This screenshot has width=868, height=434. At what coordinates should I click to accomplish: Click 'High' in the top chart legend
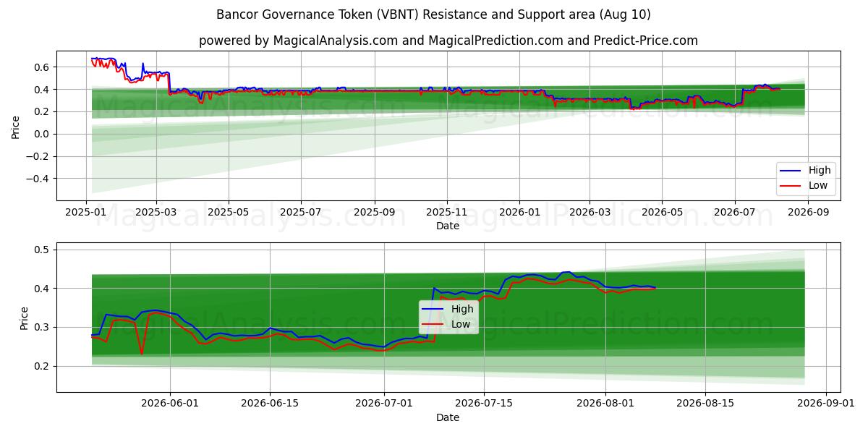819,170
